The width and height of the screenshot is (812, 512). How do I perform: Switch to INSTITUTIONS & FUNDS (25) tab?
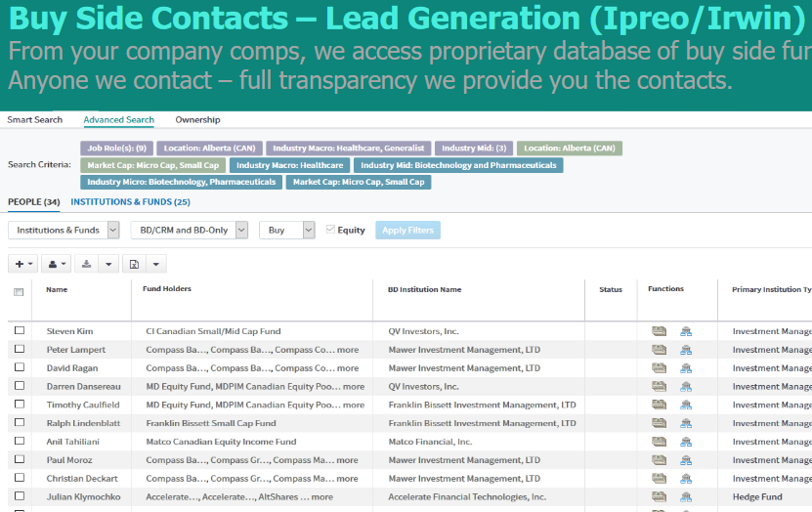tap(131, 202)
